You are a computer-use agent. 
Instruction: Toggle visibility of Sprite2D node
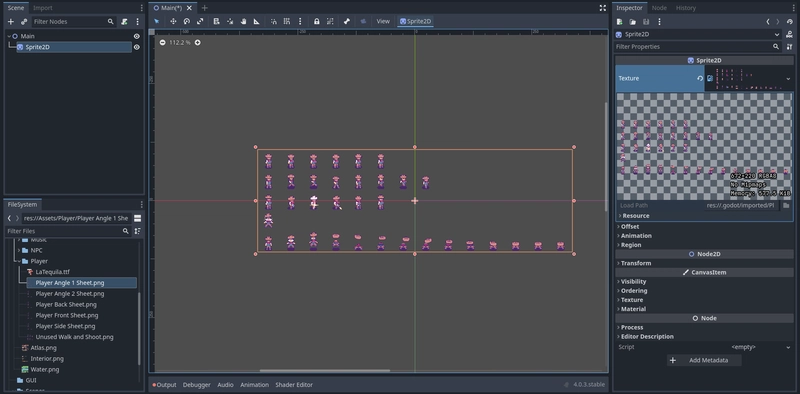[137, 47]
